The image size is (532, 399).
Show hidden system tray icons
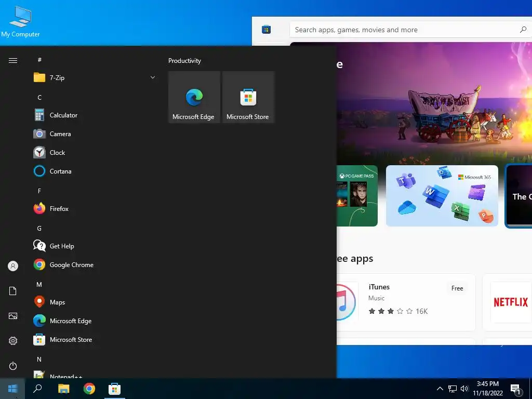pyautogui.click(x=440, y=389)
